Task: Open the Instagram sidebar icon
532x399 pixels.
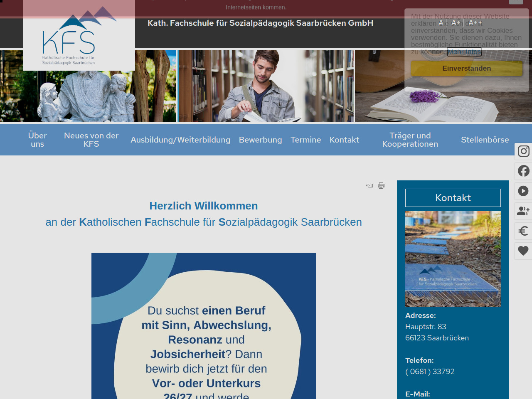Action: (x=523, y=151)
